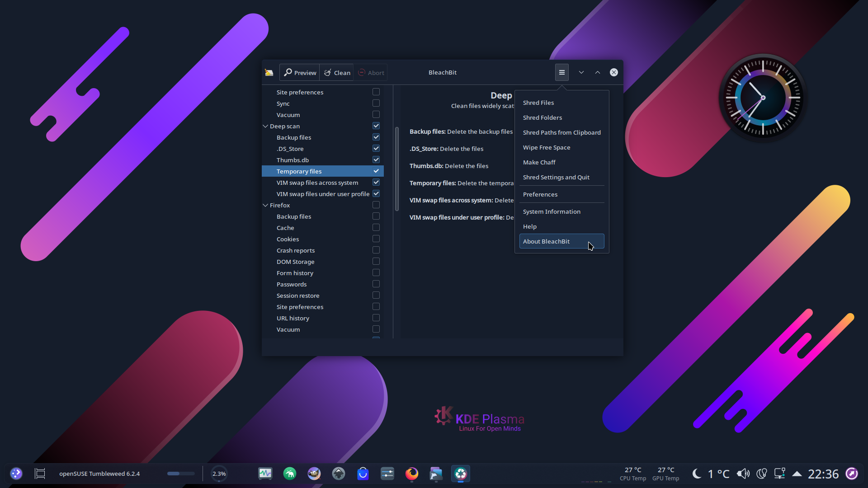Open the green gecko YaST taskbar icon
The width and height of the screenshot is (868, 488).
click(x=290, y=474)
